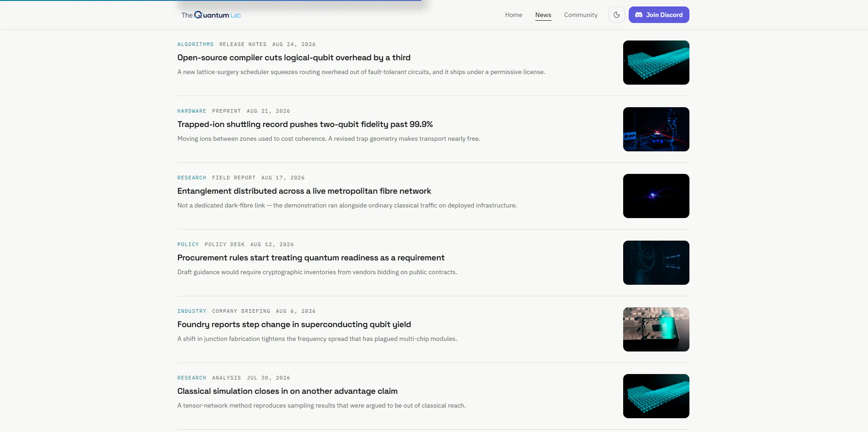This screenshot has width=868, height=432.
Task: Click the 'Not a dedicated dark-fibre link' summary
Action: (x=347, y=206)
